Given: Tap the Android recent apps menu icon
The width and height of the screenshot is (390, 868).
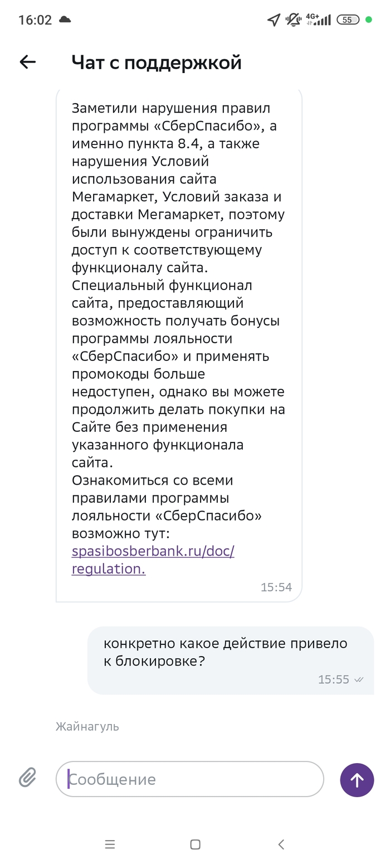Looking at the screenshot, I should pos(110,845).
